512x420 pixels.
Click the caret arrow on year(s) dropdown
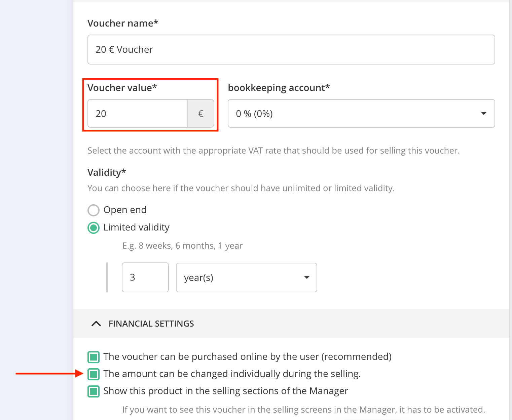coord(306,278)
